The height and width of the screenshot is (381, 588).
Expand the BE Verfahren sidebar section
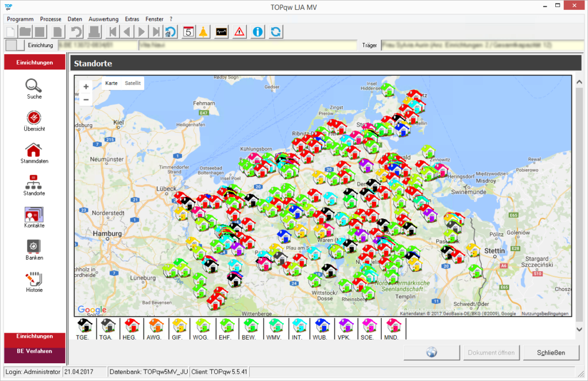[34, 351]
